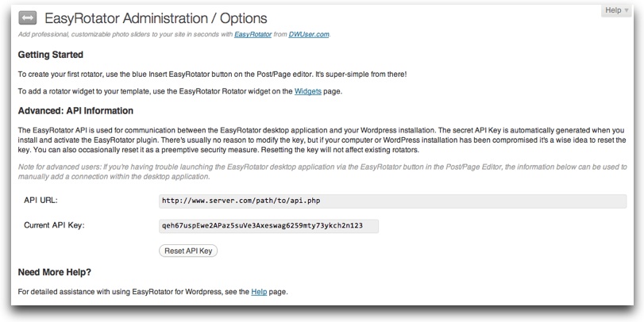Open the Widgets page link
The height and width of the screenshot is (322, 644).
point(308,92)
